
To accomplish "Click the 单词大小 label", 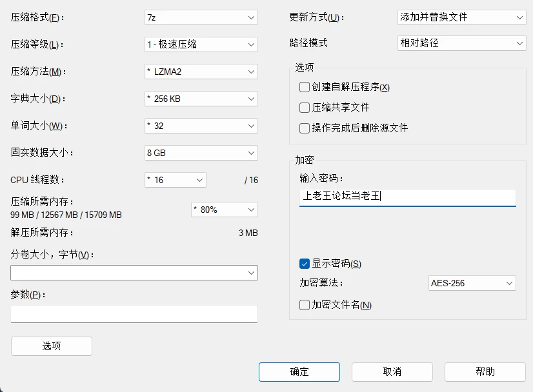I will [x=39, y=126].
